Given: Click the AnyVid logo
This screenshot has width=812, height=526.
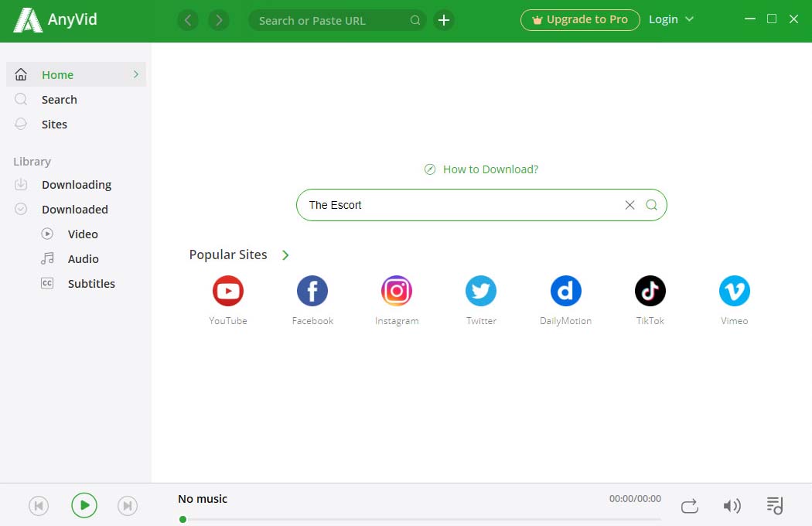Looking at the screenshot, I should (x=56, y=20).
